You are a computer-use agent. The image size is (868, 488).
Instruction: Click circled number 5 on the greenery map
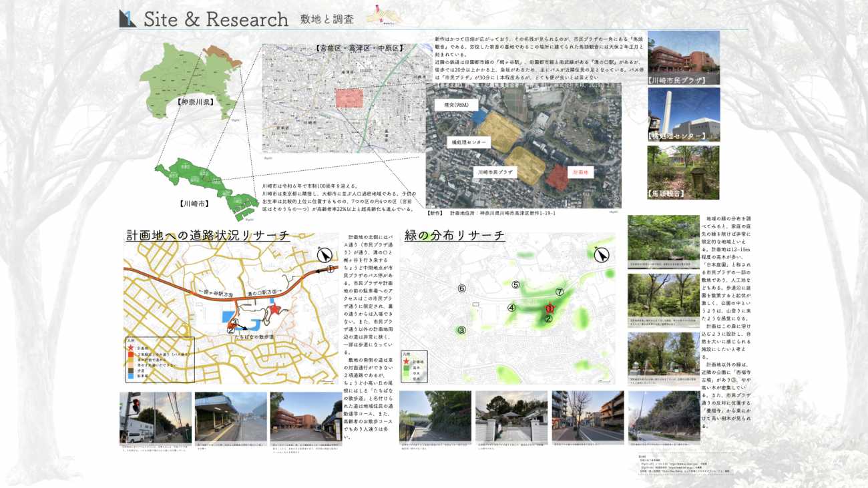[515, 285]
